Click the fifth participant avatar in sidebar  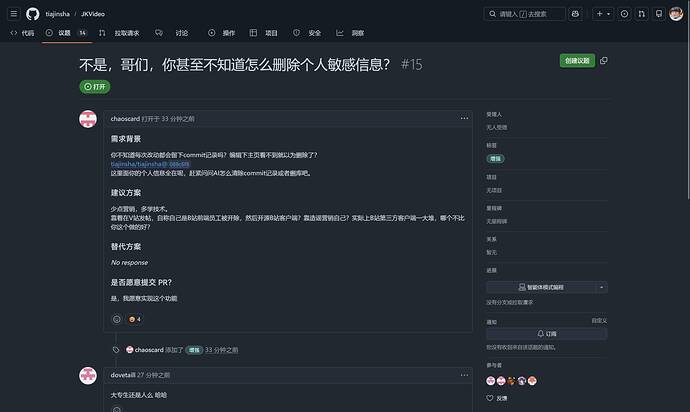pos(532,381)
